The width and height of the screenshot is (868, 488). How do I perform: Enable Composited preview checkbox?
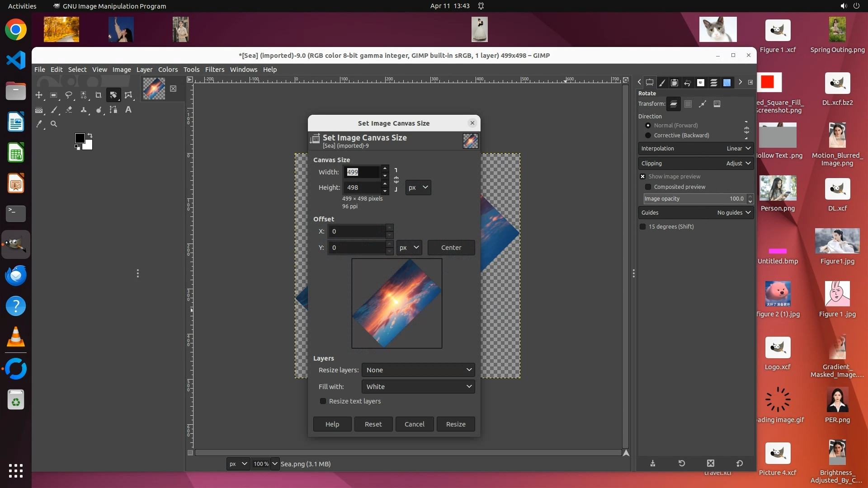[x=648, y=187]
